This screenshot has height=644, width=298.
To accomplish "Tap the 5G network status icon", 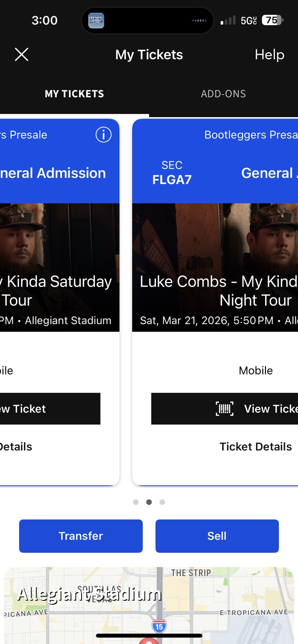I will pyautogui.click(x=249, y=20).
